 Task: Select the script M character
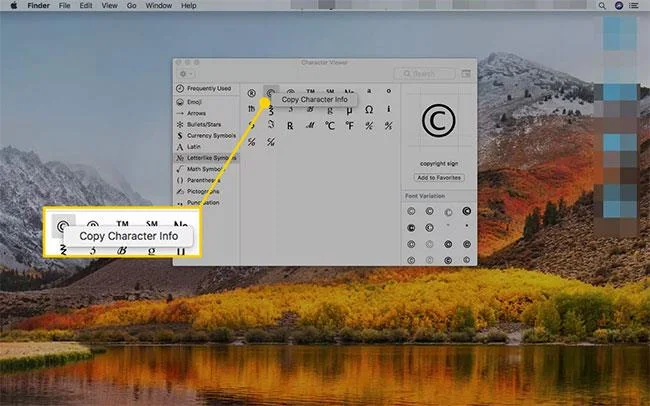click(310, 126)
